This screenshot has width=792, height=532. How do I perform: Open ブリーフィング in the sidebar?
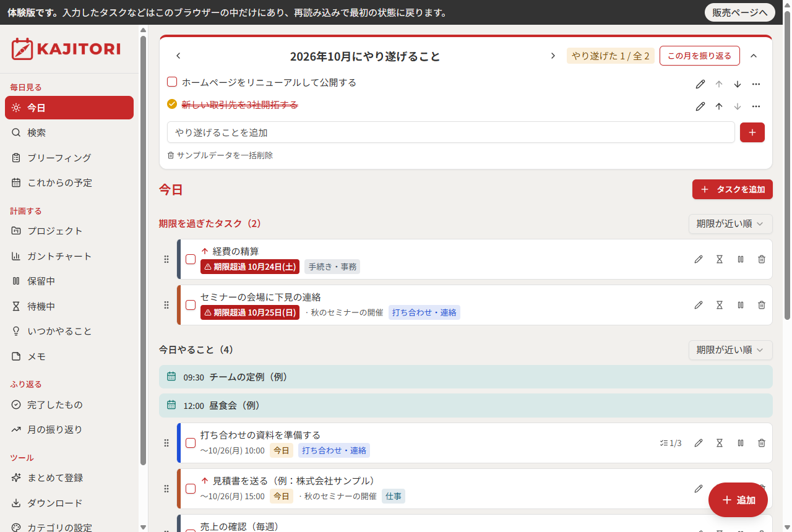(x=69, y=158)
